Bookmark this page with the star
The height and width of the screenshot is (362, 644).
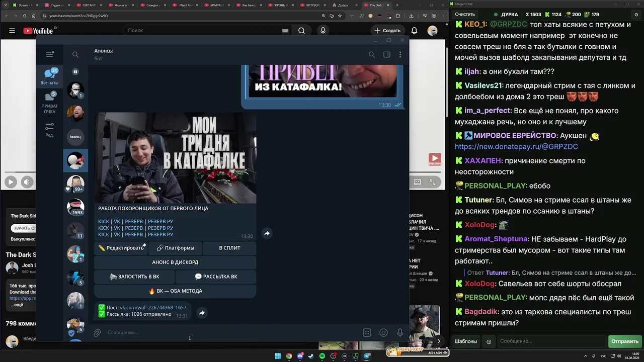(x=341, y=16)
